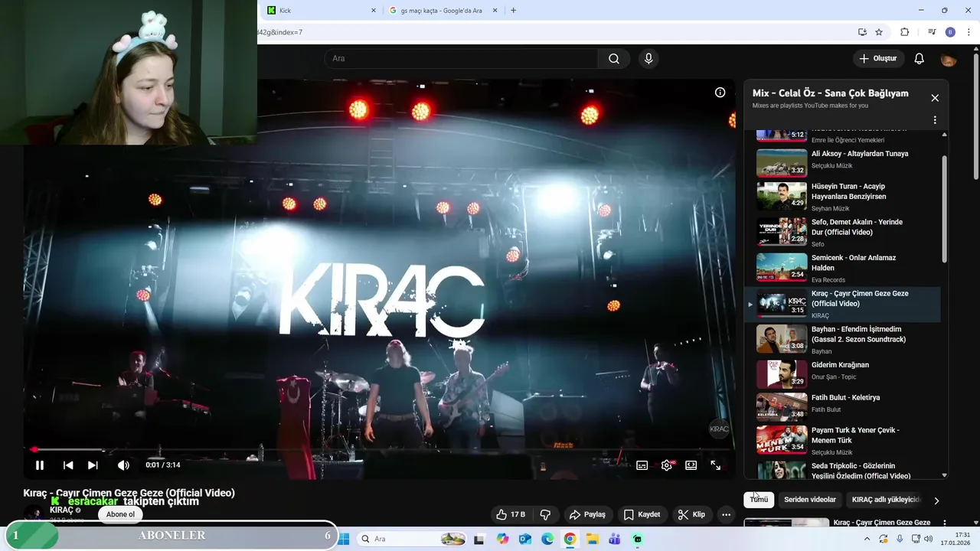The width and height of the screenshot is (980, 551).
Task: Open Microsoft Edge from the taskbar
Action: pyautogui.click(x=547, y=539)
